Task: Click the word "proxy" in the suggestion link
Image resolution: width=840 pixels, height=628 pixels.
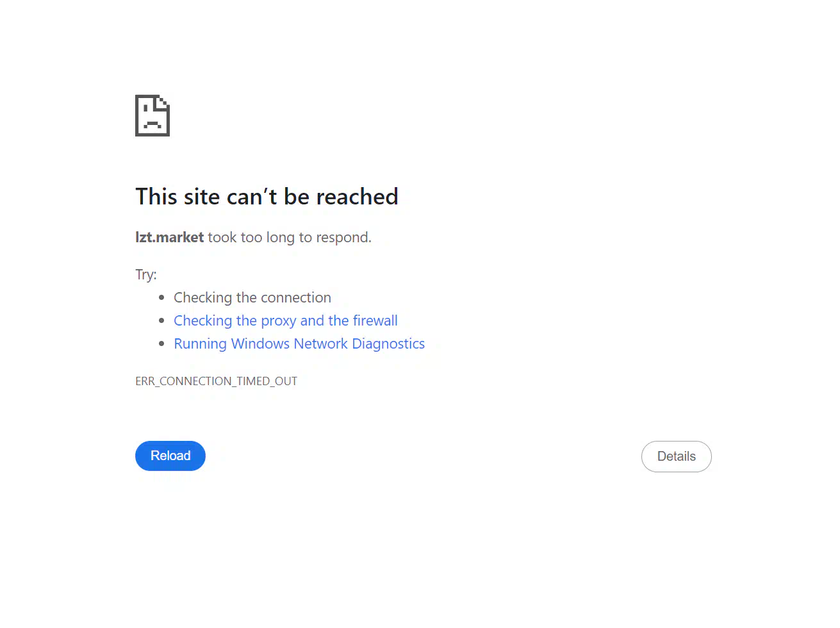Action: pos(278,321)
